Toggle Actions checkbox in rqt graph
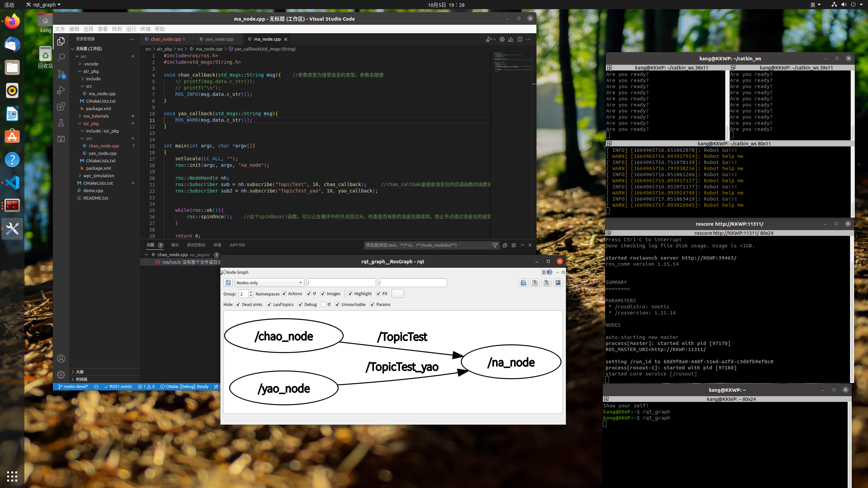Viewport: 868px width, 488px height. (284, 294)
